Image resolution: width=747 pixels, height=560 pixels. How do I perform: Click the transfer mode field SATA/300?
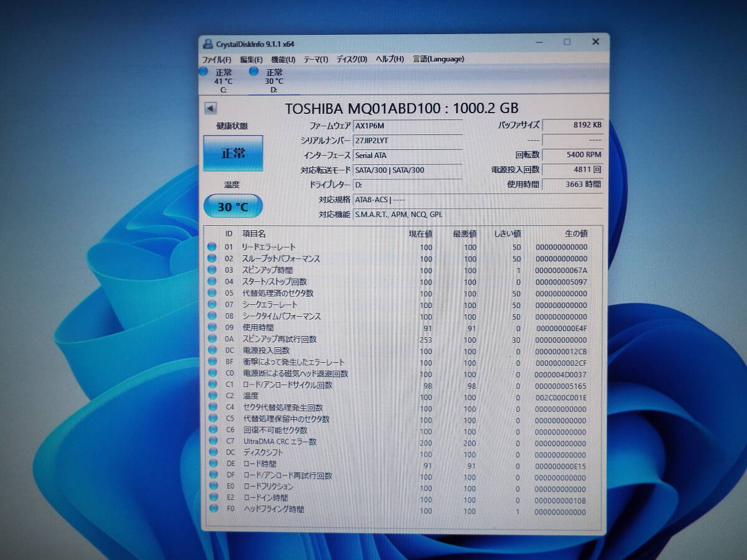pyautogui.click(x=408, y=170)
